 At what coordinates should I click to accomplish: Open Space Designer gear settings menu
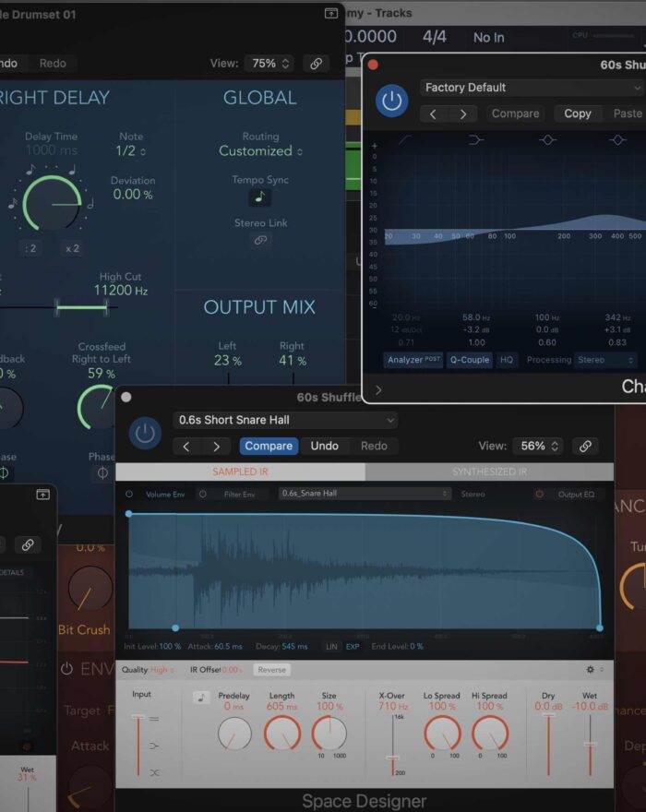click(x=590, y=670)
